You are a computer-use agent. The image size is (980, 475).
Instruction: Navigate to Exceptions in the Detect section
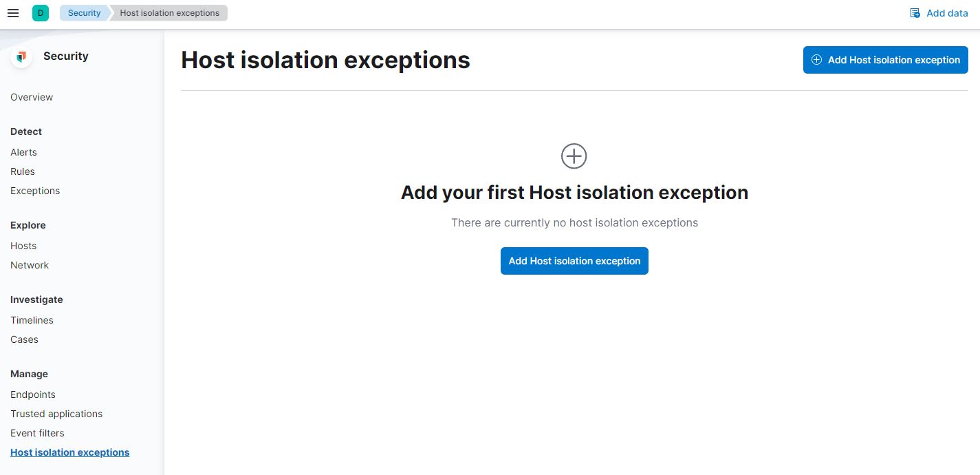coord(34,191)
